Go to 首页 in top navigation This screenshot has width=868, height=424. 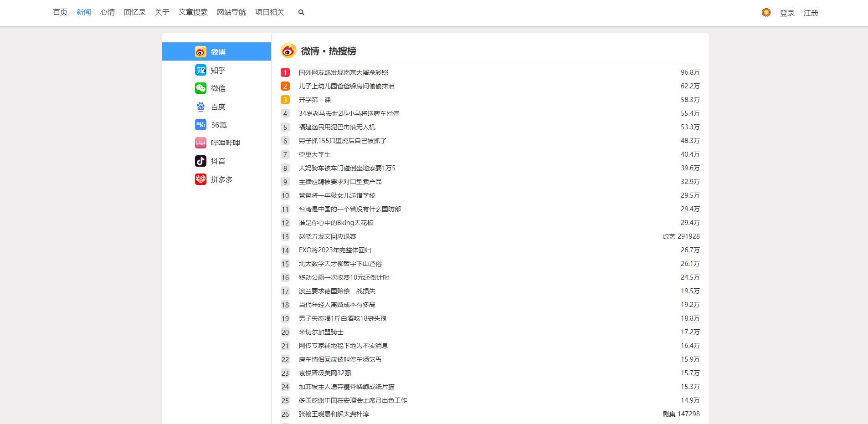[60, 12]
